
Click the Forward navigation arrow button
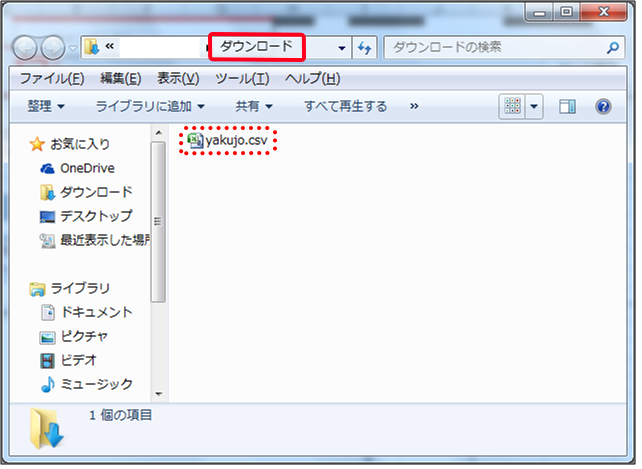pyautogui.click(x=54, y=48)
